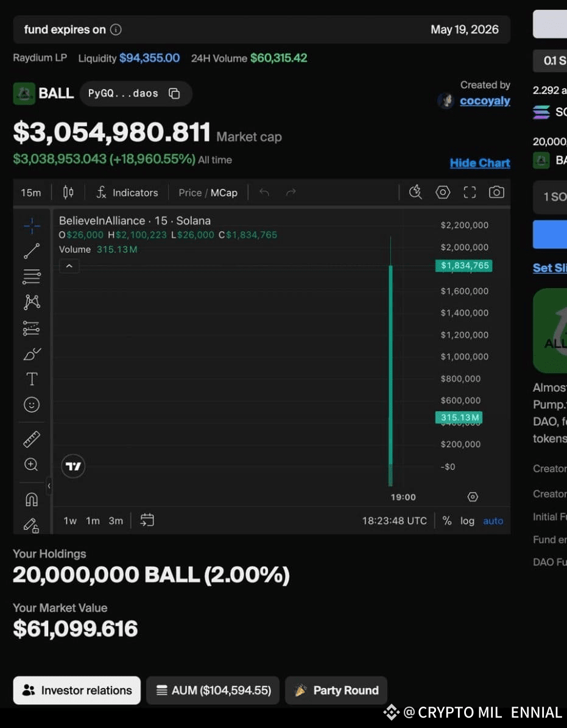Click the Volume 315.13M legend entry
The height and width of the screenshot is (728, 567).
(x=98, y=249)
